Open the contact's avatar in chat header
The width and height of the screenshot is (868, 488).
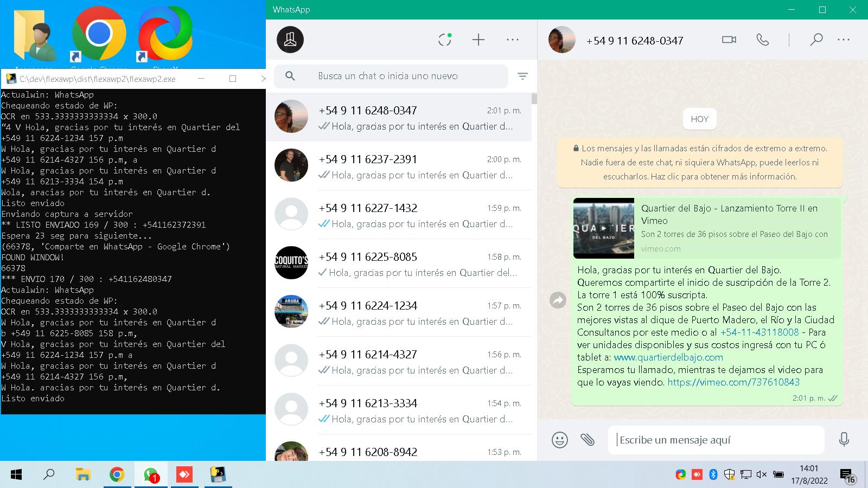562,40
